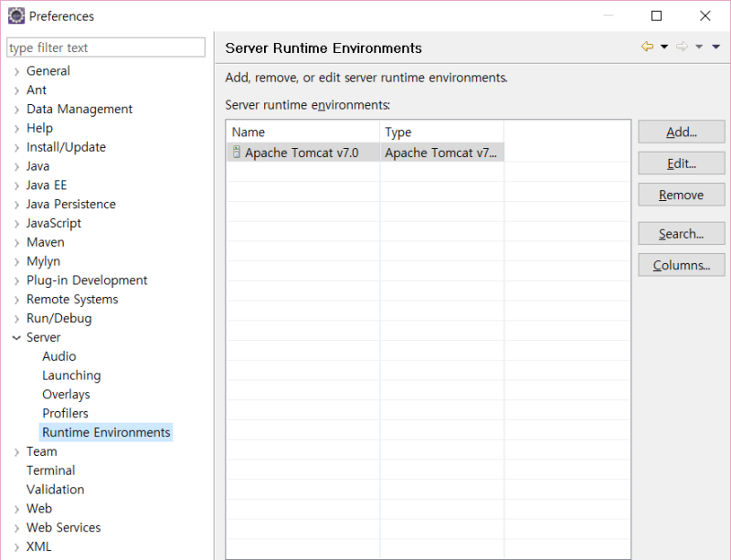
Task: Expand the Run/Debug preferences node
Action: tap(16, 319)
